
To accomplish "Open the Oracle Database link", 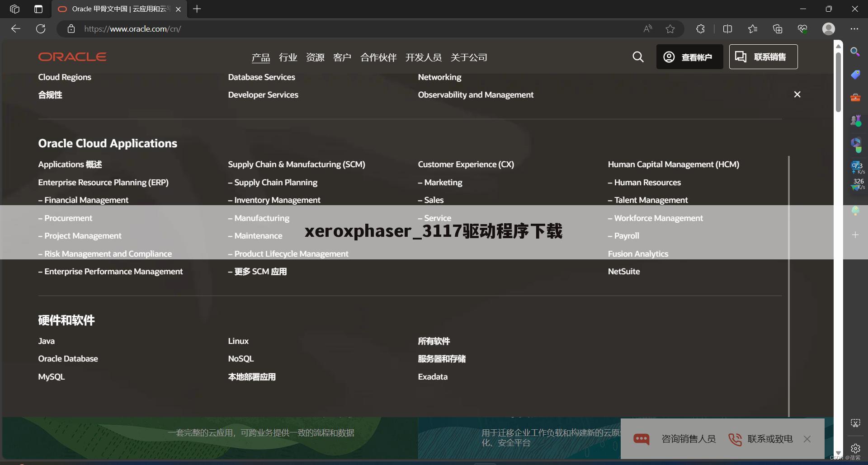I will point(68,359).
